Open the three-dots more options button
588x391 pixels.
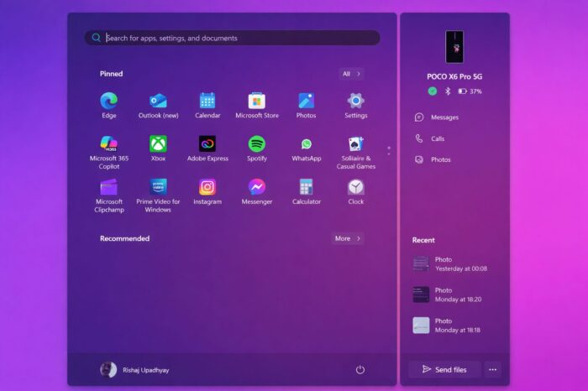(493, 370)
